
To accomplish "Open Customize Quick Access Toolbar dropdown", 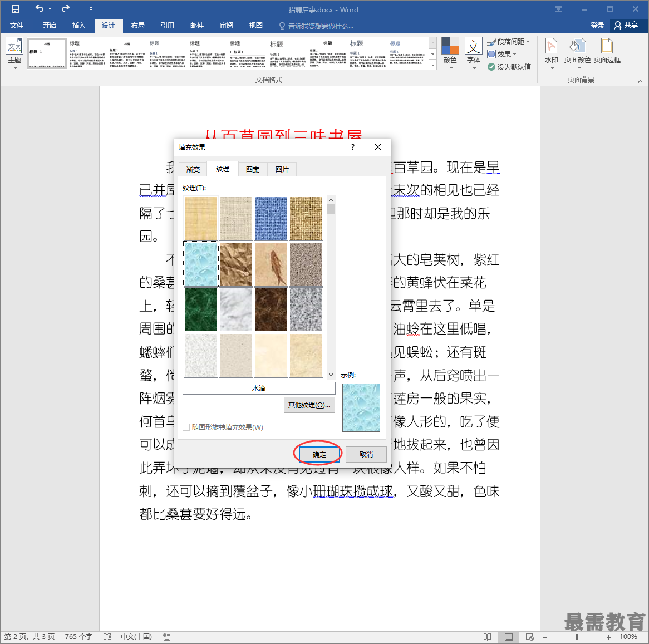I will [91, 9].
